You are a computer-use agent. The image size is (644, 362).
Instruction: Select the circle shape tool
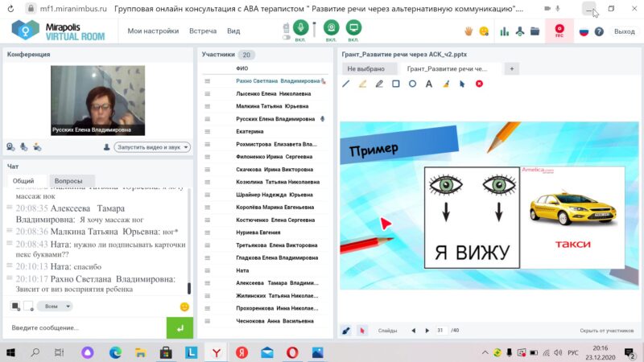click(x=412, y=84)
